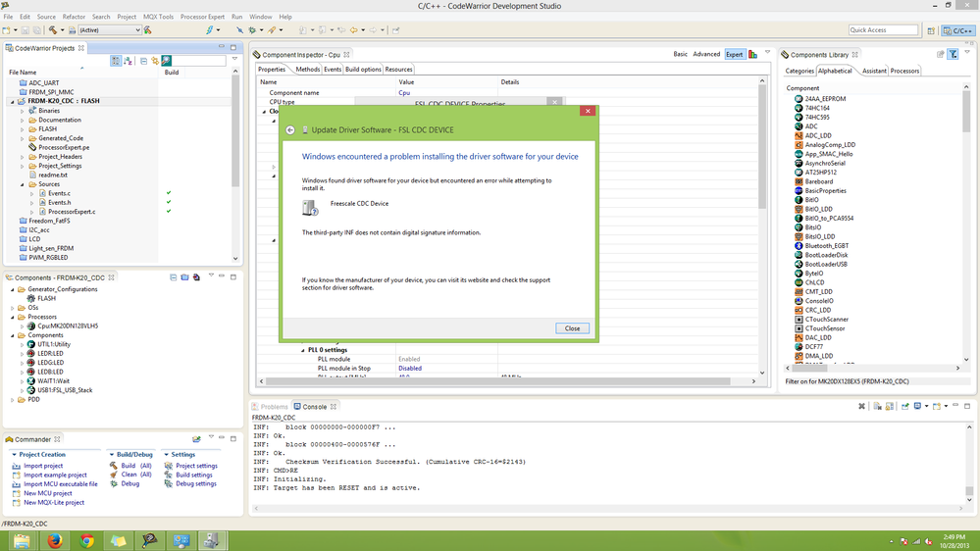Screen dimensions: 980x551
Task: Click the Collapse All icon in CodeWarrior Projects
Action: point(144,61)
